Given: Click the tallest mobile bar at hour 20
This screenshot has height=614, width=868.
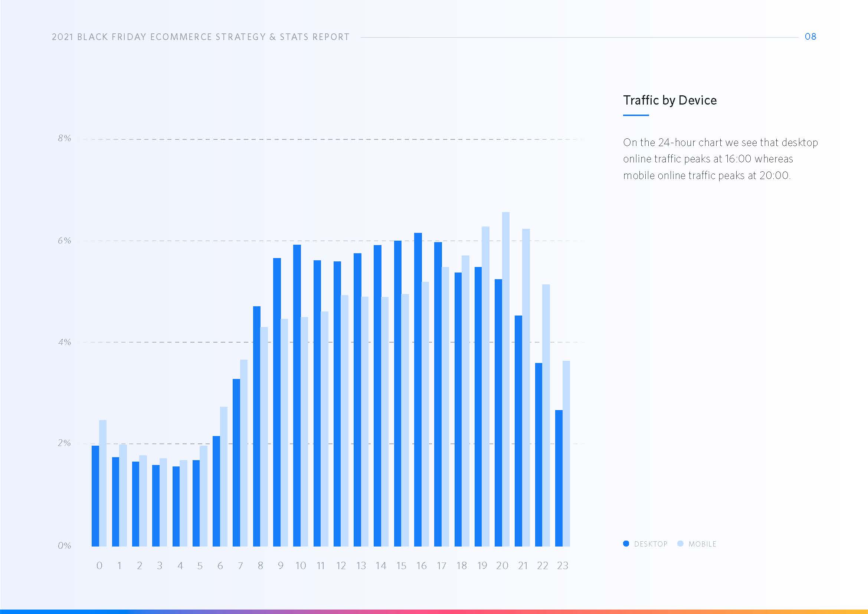Looking at the screenshot, I should [x=505, y=378].
